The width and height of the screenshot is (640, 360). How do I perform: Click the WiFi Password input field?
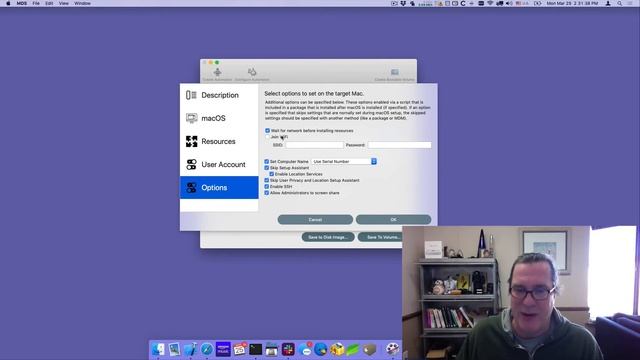tap(399, 145)
